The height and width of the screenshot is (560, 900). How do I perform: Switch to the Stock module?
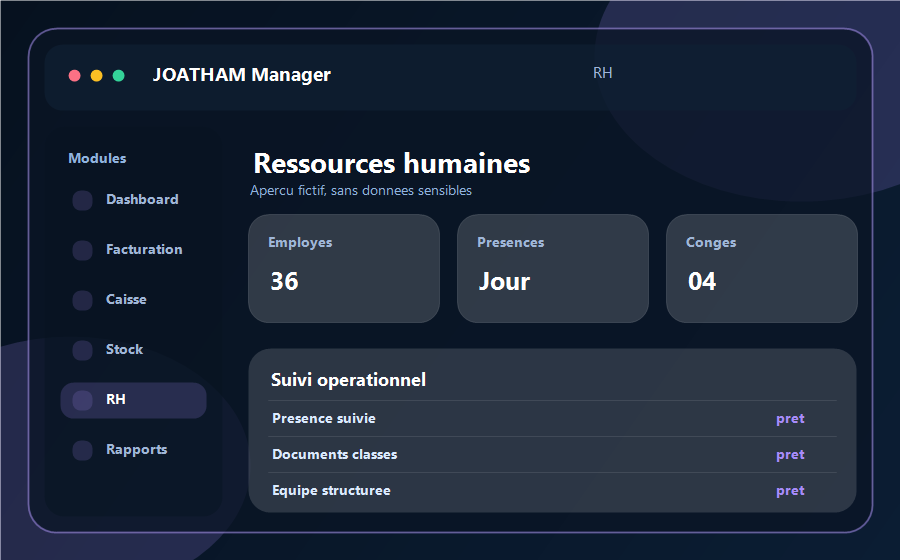(133, 350)
